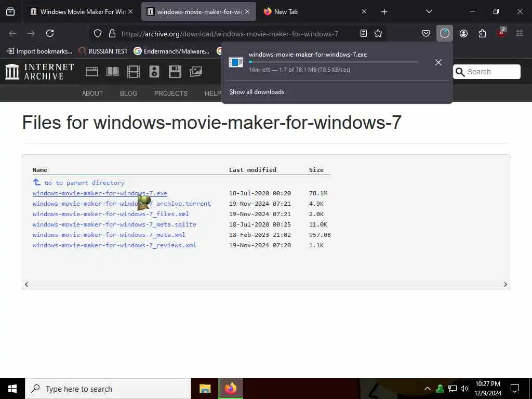Click the Forward navigation arrow
532x399 pixels.
coord(31,33)
